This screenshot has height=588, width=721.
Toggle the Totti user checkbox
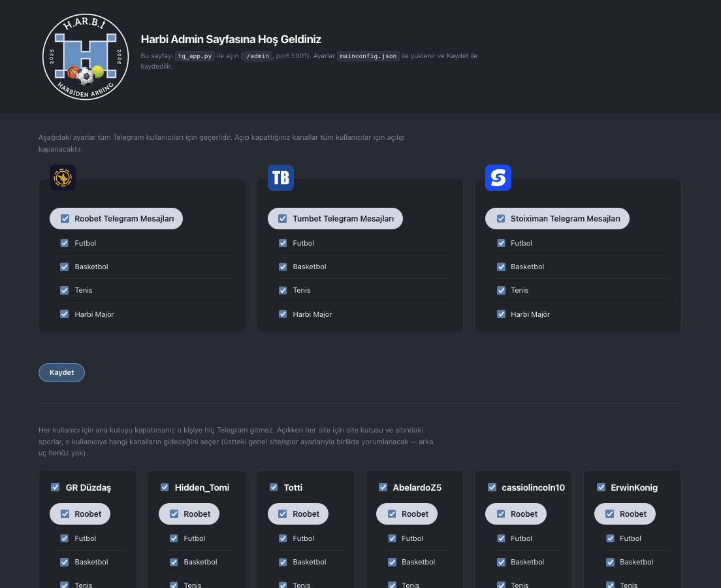point(274,487)
